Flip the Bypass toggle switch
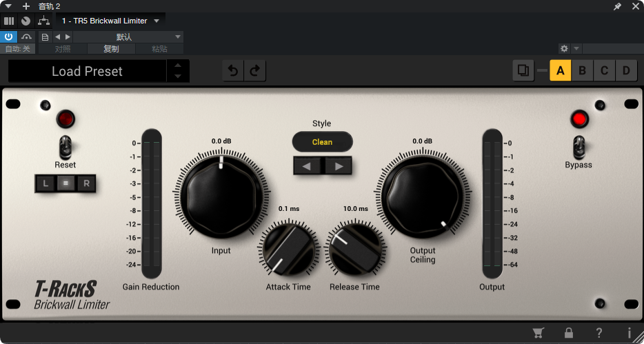Viewport: 644px width, 344px height. pos(579,147)
